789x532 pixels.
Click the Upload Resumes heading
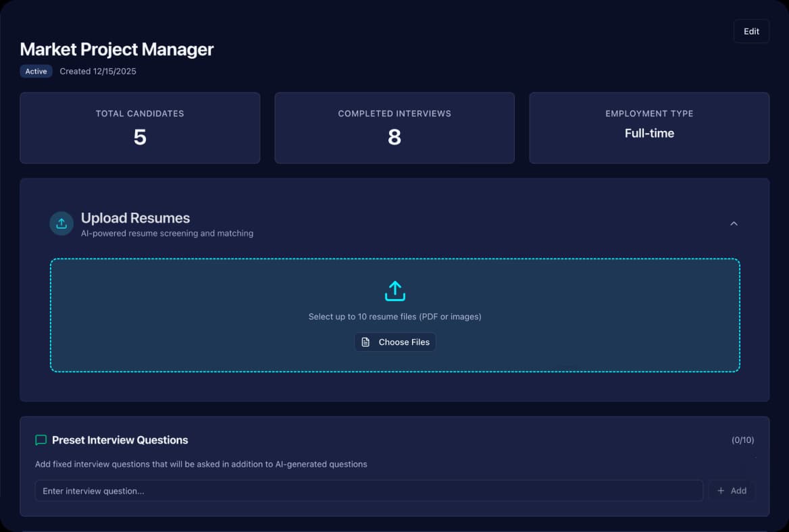coord(135,218)
